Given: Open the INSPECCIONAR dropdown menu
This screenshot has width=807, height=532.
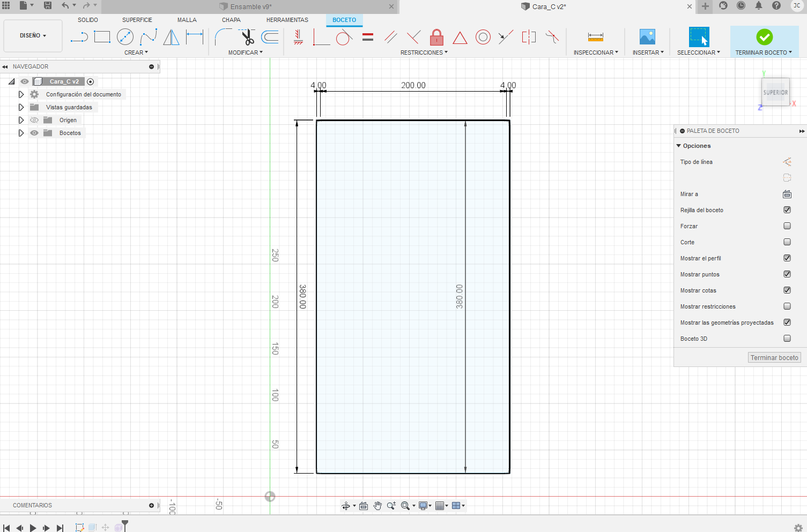Looking at the screenshot, I should 596,53.
